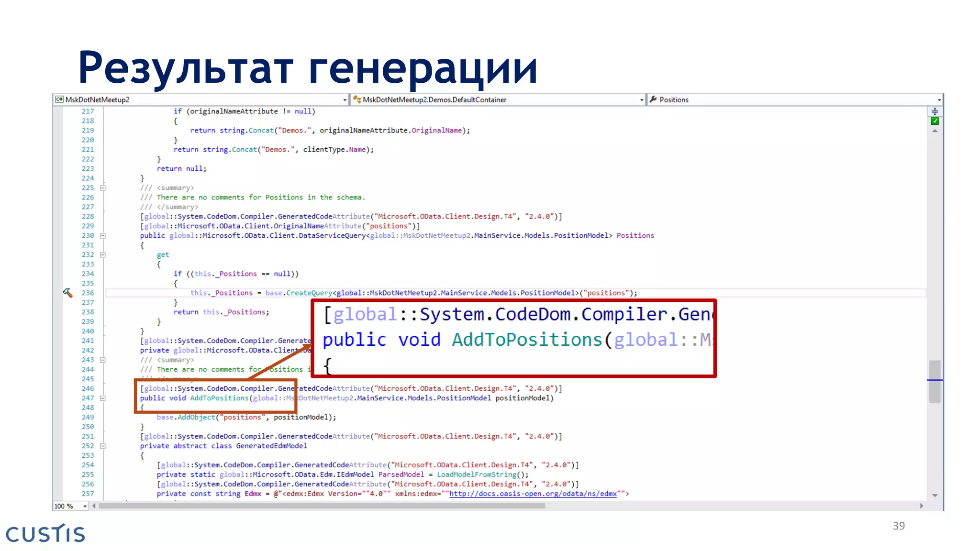Click 'Edmx' constant name on line 257
Screen dimensions: 980x551
[x=253, y=494]
